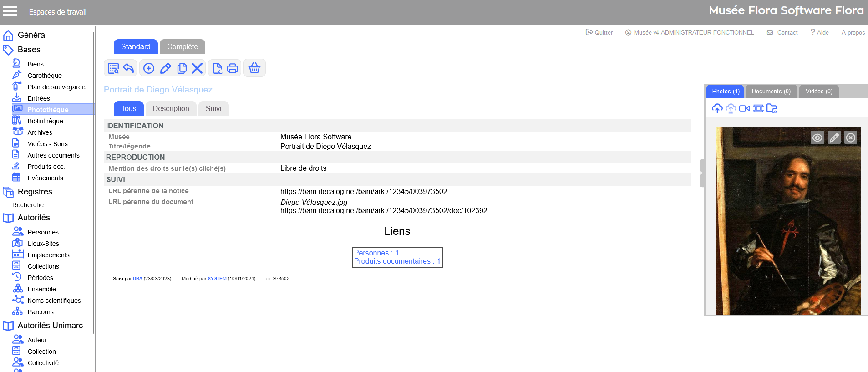The height and width of the screenshot is (372, 868).
Task: Collapse the media panel with side handle
Action: tap(701, 173)
